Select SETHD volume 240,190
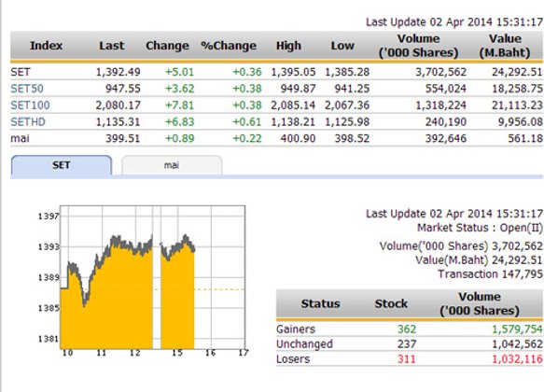 pos(446,121)
